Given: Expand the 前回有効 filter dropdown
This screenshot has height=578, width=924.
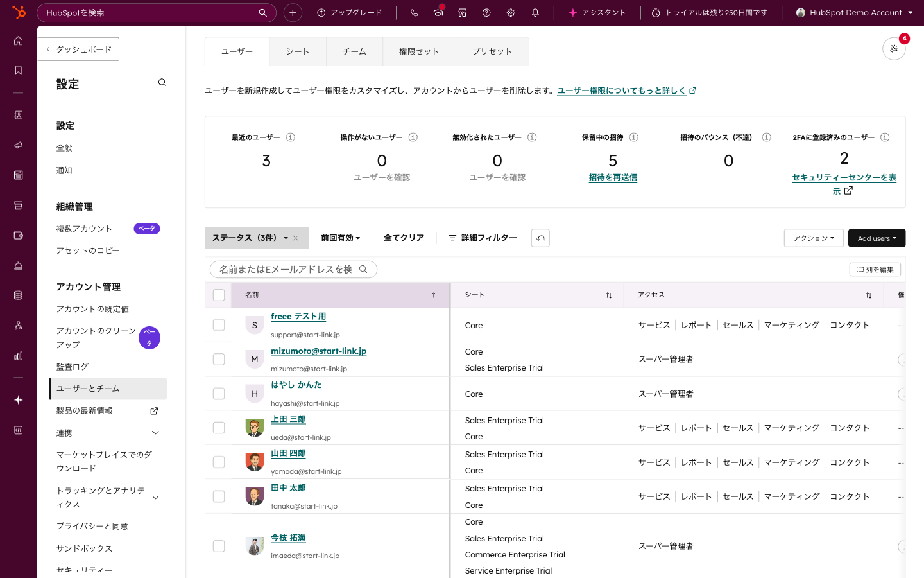Looking at the screenshot, I should (340, 238).
